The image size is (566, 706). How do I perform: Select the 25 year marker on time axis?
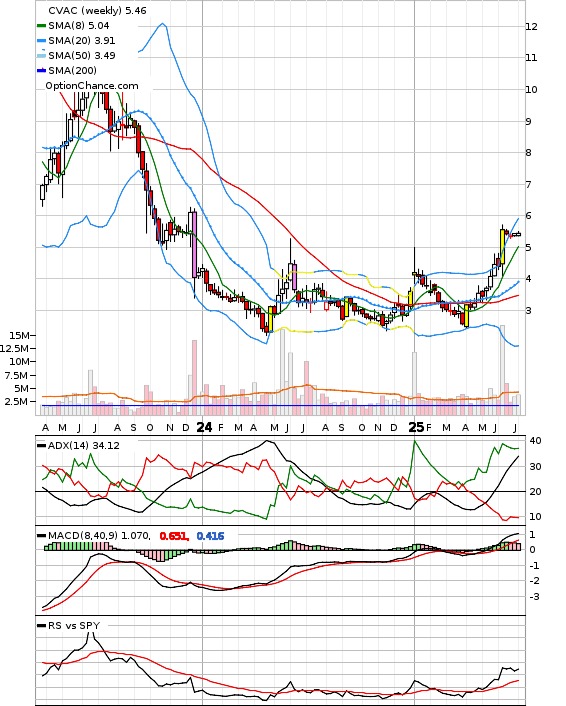pyautogui.click(x=416, y=427)
